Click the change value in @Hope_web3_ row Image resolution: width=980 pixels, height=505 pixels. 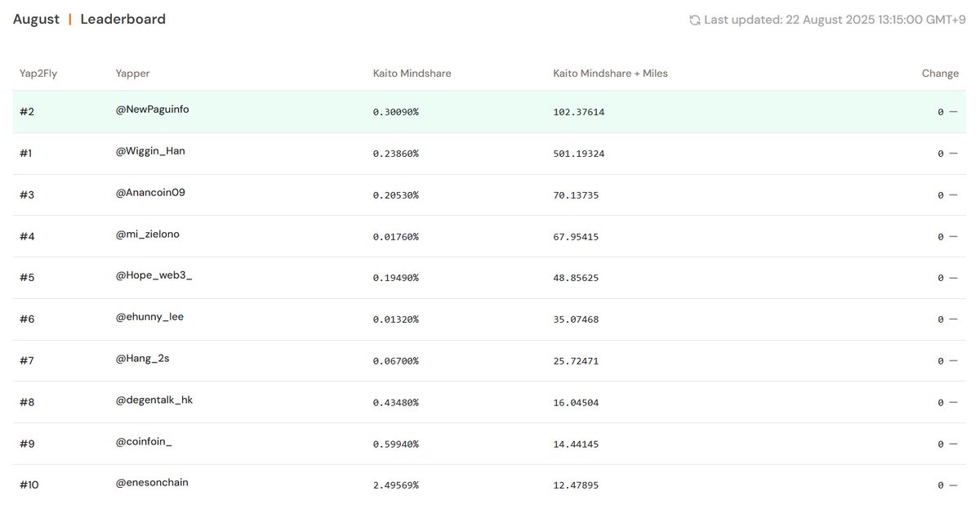[x=947, y=278]
